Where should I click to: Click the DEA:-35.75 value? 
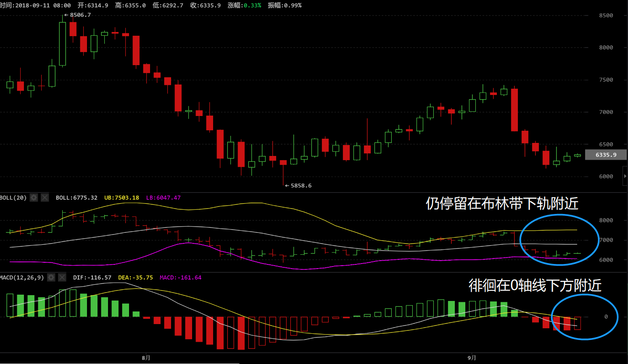[135, 277]
